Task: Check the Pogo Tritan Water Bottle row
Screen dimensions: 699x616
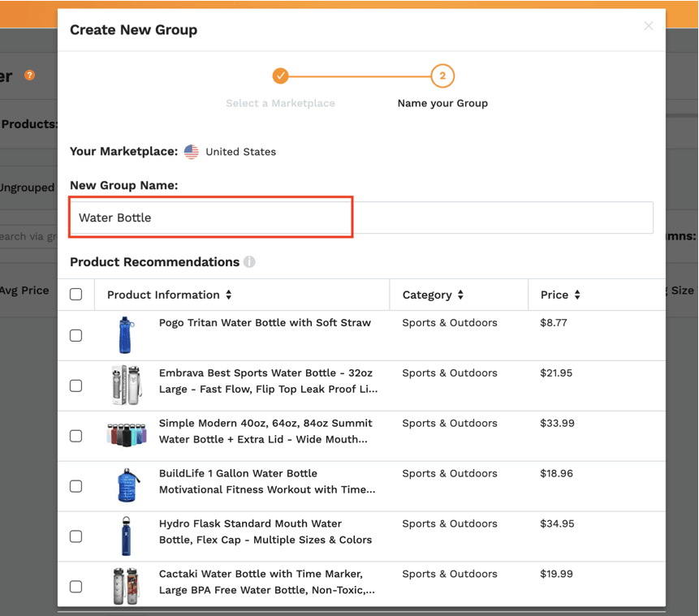Action: pos(76,335)
